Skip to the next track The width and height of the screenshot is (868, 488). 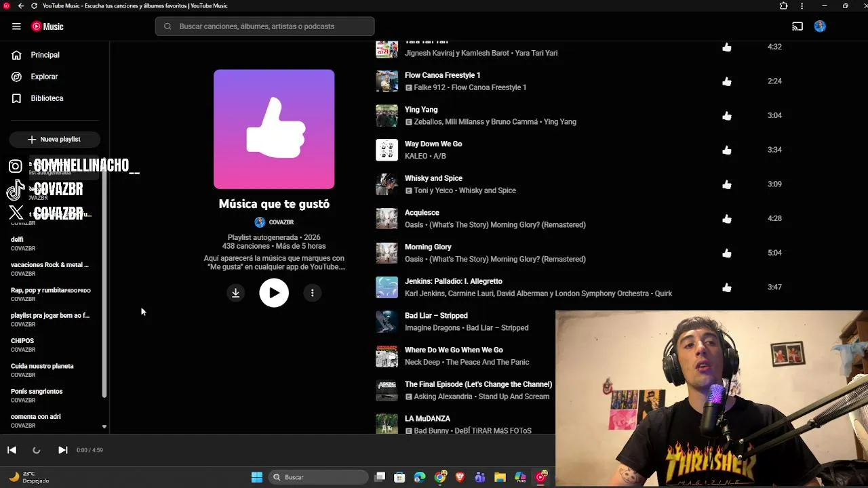62,450
